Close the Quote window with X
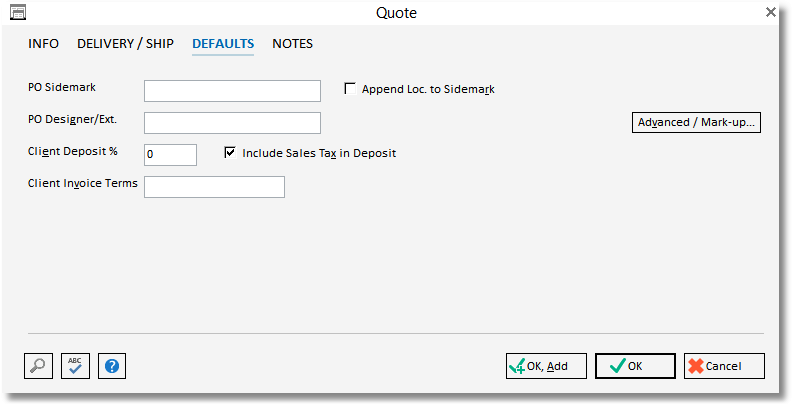Image resolution: width=793 pixels, height=407 pixels. click(x=771, y=12)
